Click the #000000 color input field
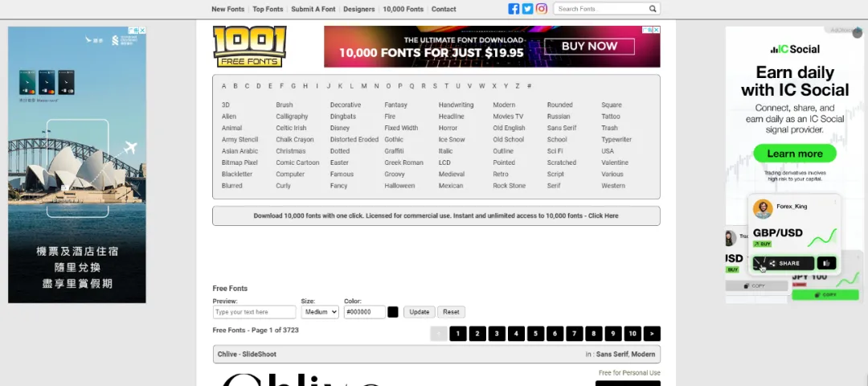 tap(364, 312)
